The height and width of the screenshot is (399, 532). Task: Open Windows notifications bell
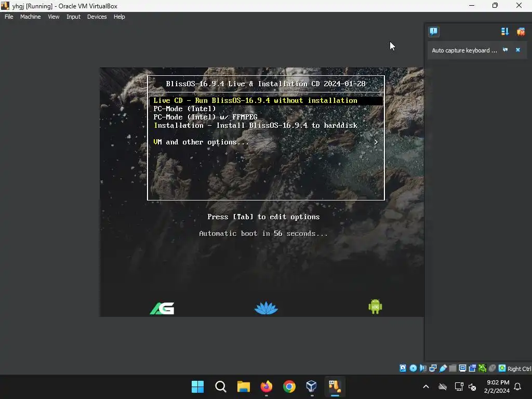(x=517, y=387)
